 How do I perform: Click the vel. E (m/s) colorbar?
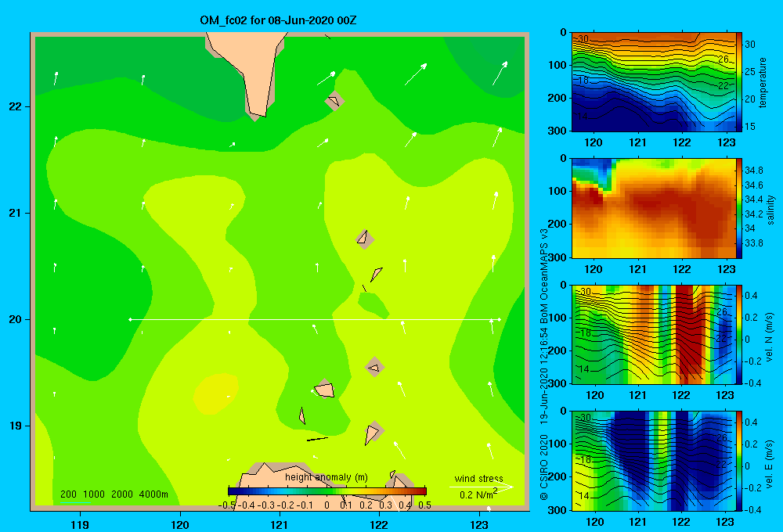[x=739, y=461]
